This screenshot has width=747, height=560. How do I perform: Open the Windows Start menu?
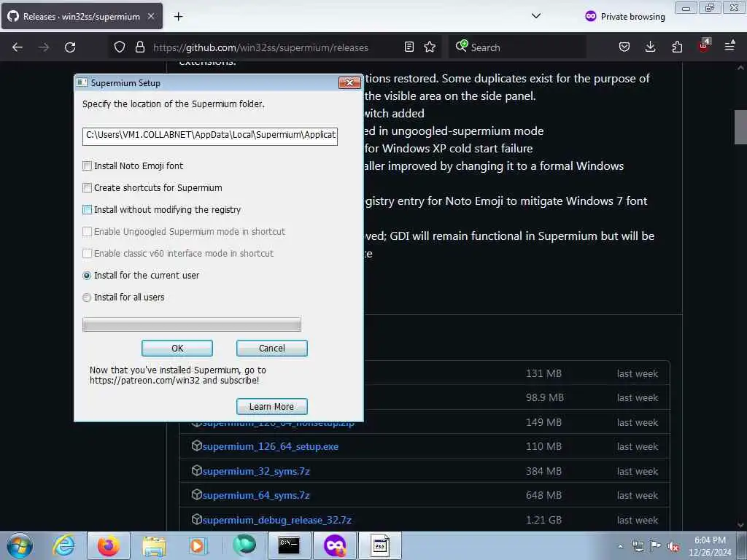pyautogui.click(x=20, y=545)
